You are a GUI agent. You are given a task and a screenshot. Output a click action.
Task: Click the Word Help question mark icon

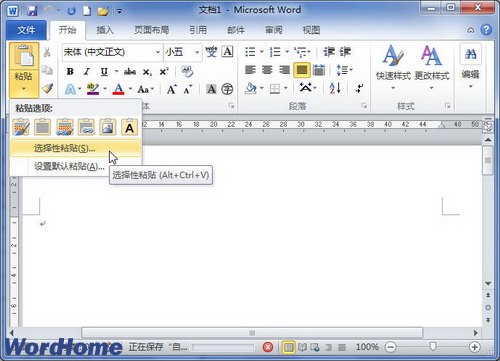[x=486, y=30]
